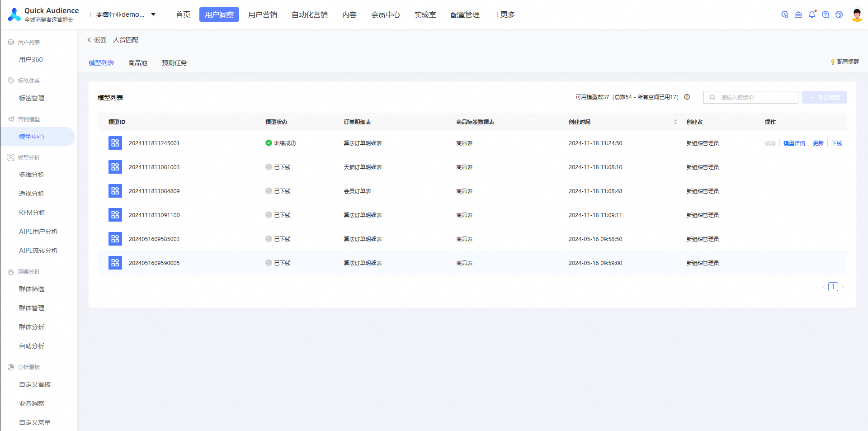
Task: Switch to the 预测任务 tab
Action: point(175,63)
